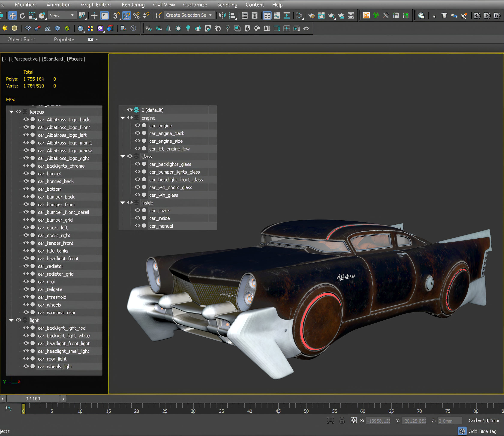The height and width of the screenshot is (436, 504).
Task: Toggle visibility of car_roof
Action: point(26,281)
